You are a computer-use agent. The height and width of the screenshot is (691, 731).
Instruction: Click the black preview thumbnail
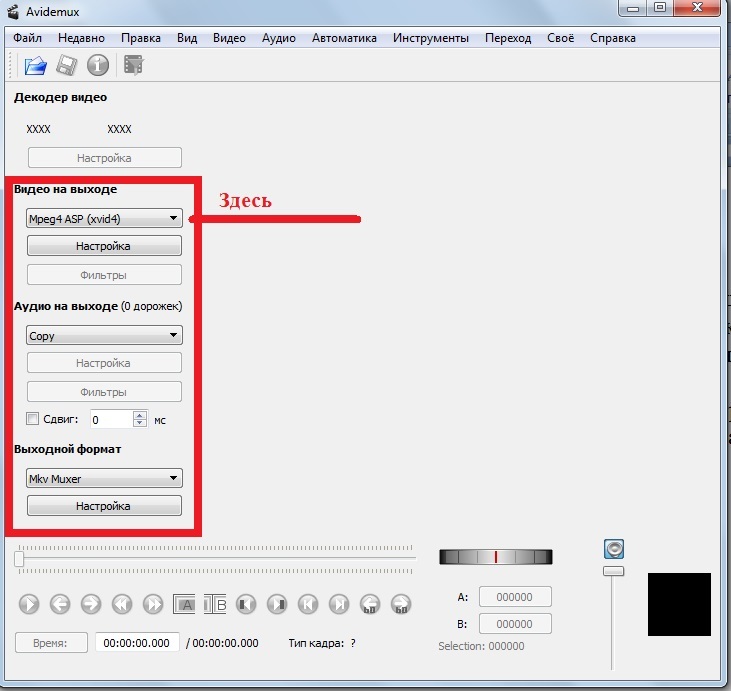coord(679,604)
